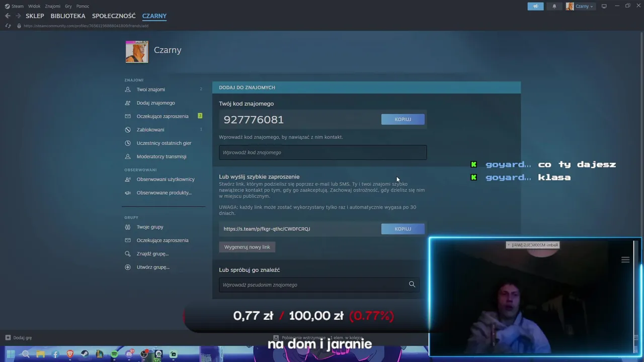Click plus icon beside Utwórz grupę
Image resolution: width=644 pixels, height=362 pixels.
click(127, 267)
